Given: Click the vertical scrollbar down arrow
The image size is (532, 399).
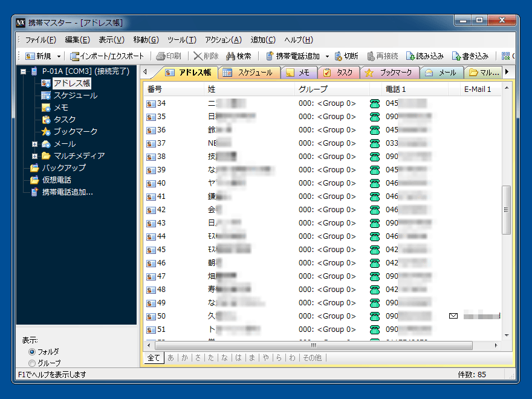Looking at the screenshot, I should 506,335.
